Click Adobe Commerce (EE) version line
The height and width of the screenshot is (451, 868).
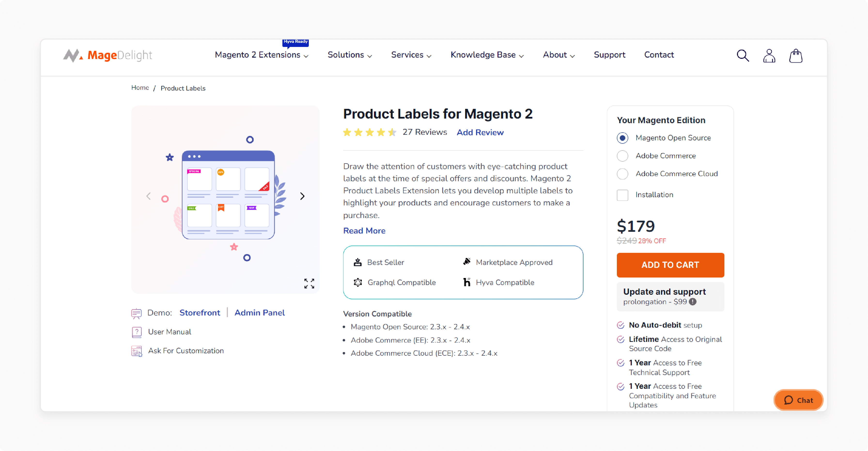(x=410, y=340)
